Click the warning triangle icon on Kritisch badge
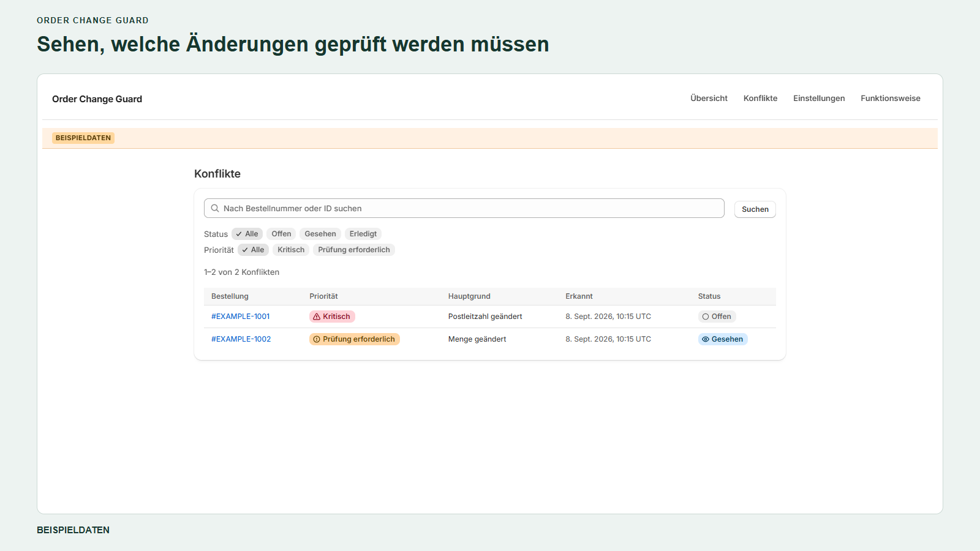 tap(317, 317)
